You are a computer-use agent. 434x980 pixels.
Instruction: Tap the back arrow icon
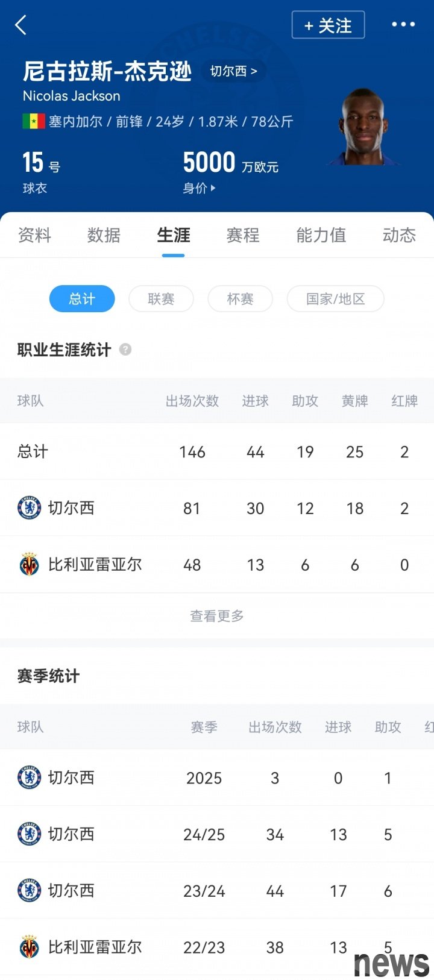coord(21,25)
